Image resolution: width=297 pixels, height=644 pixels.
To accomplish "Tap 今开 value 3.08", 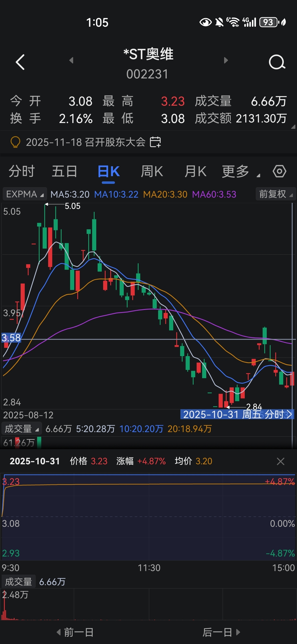I will point(80,101).
